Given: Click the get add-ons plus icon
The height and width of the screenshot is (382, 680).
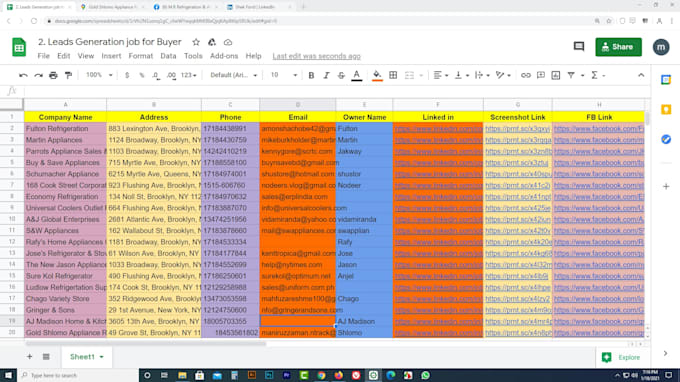Looking at the screenshot, I should pyautogui.click(x=666, y=186).
